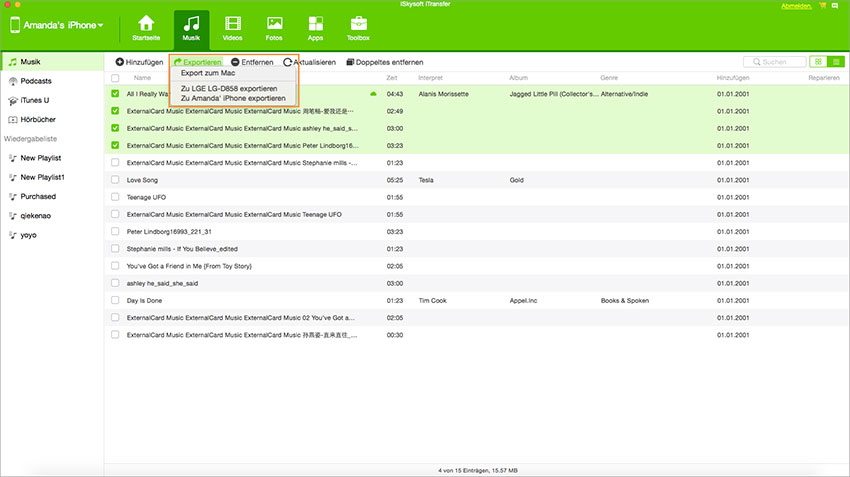
Task: Select the Musik tab icon
Action: tap(191, 23)
